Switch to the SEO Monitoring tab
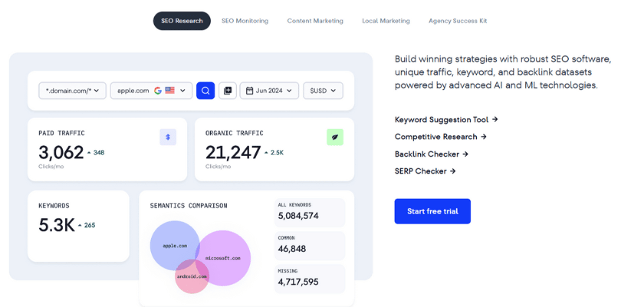This screenshot has height=307, width=644. 245,21
